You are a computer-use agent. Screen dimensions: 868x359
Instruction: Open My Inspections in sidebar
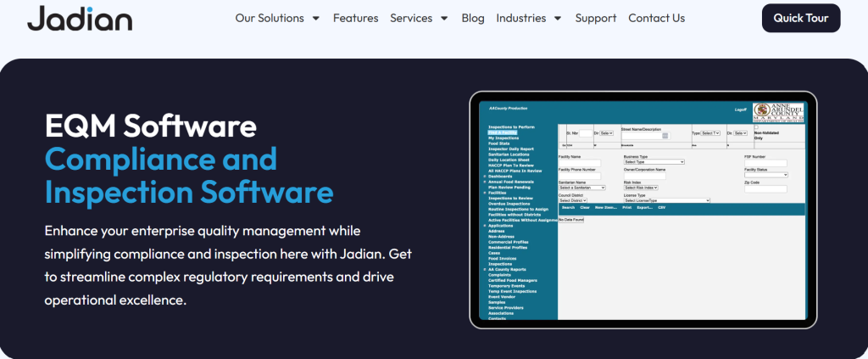tap(504, 138)
